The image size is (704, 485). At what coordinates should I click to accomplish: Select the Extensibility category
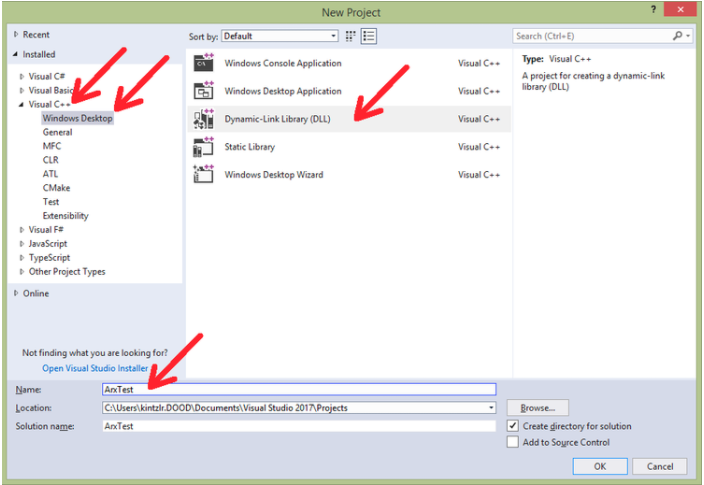point(66,216)
